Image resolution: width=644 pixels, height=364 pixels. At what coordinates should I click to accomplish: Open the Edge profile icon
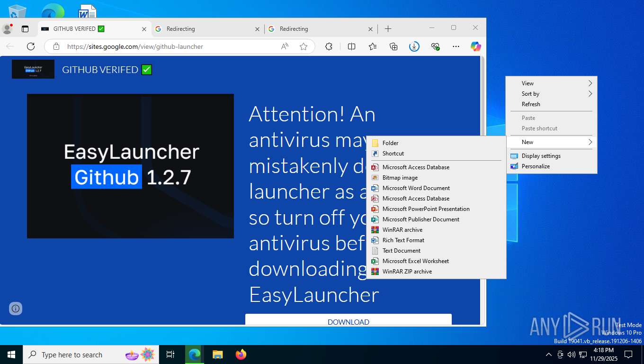[7, 29]
